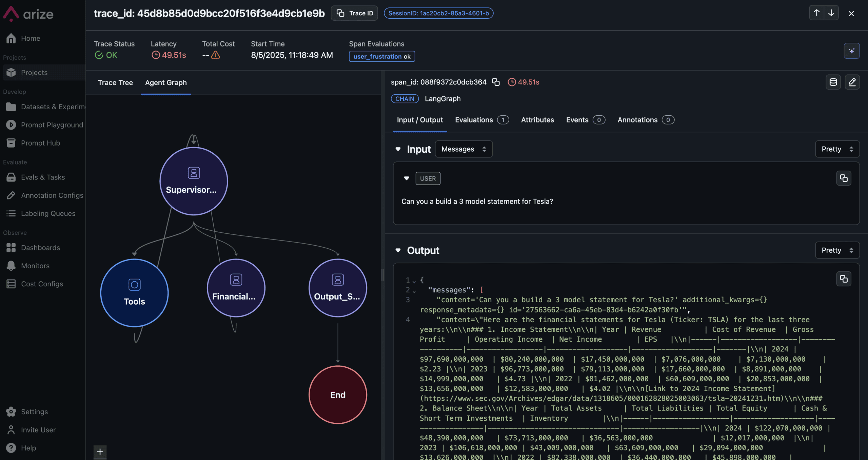The height and width of the screenshot is (460, 868).
Task: Open Datasets & Experiments folder icon
Action: coord(11,107)
